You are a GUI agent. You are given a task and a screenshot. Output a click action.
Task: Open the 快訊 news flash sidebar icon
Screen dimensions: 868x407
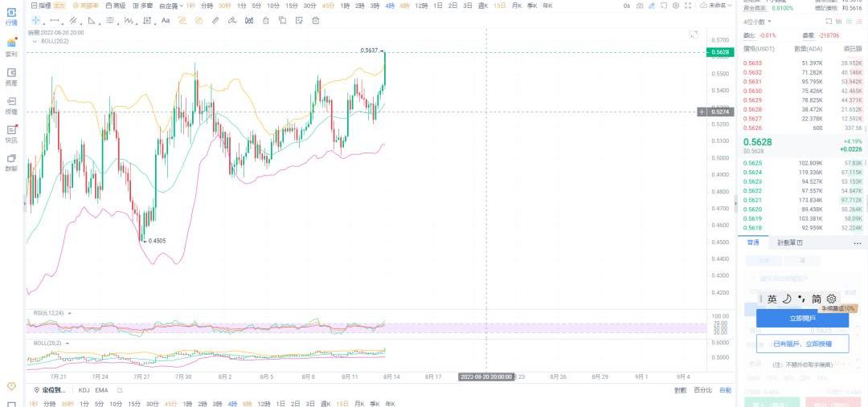11,134
